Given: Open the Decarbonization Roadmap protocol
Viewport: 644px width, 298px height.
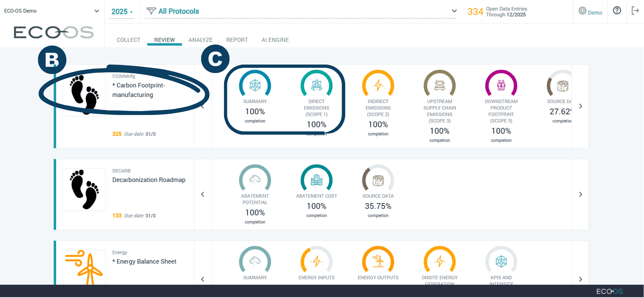Looking at the screenshot, I should [x=149, y=180].
